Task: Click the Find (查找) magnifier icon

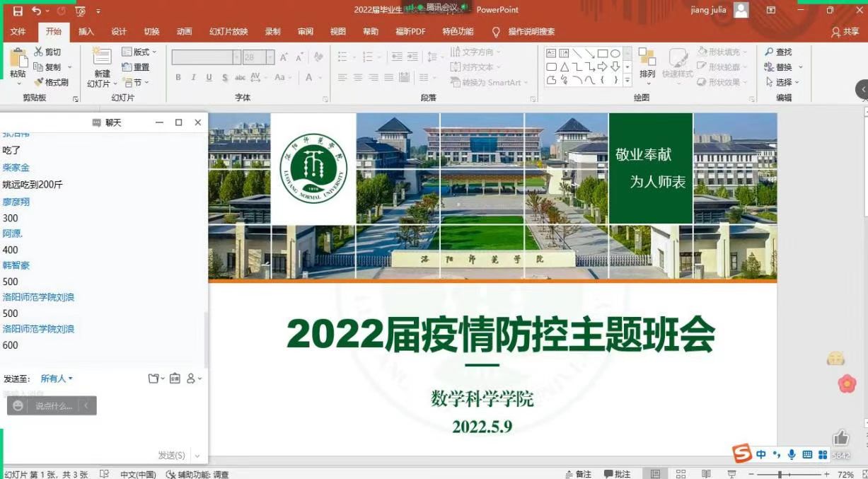Action: pos(769,52)
